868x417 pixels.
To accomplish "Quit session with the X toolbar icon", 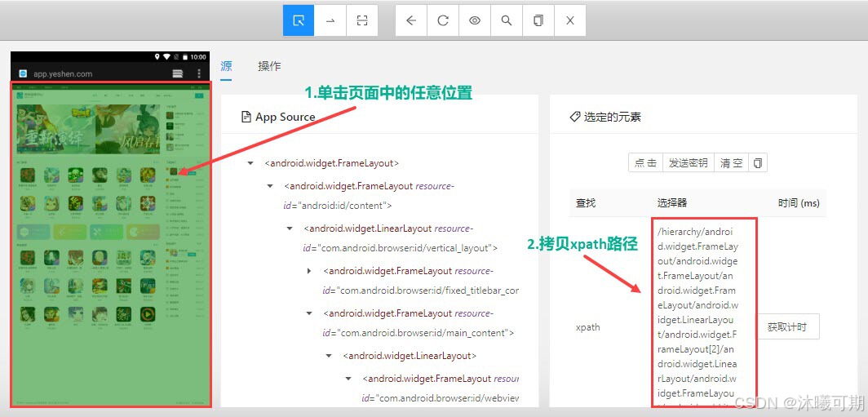I will pos(569,20).
